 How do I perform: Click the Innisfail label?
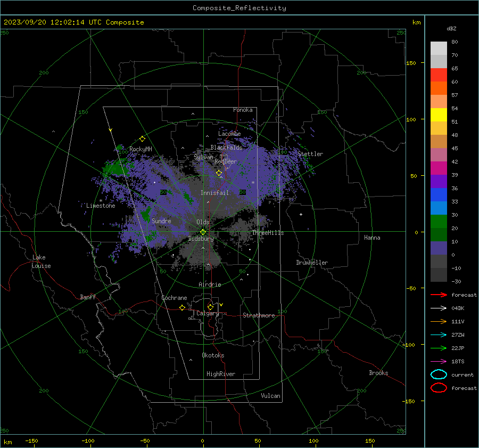(214, 193)
